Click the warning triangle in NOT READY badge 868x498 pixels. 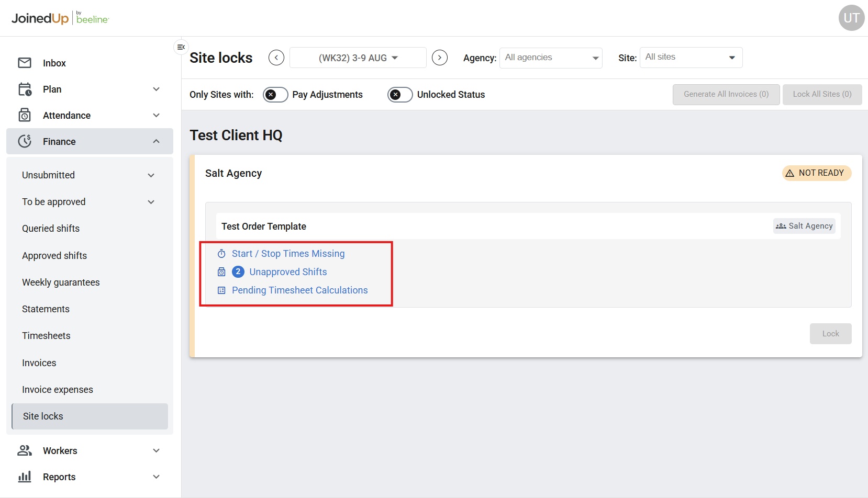click(790, 173)
